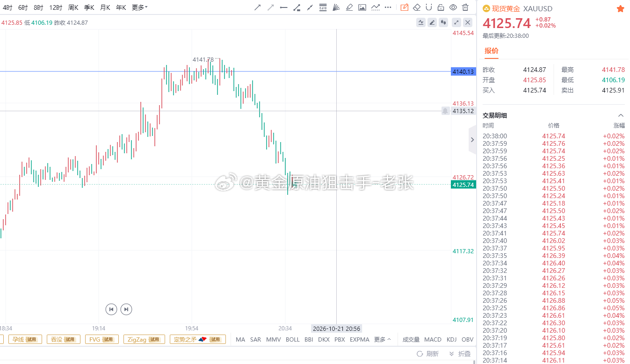This screenshot has width=630, height=364.
Task: Expand chart to fullscreen
Action: (x=456, y=22)
